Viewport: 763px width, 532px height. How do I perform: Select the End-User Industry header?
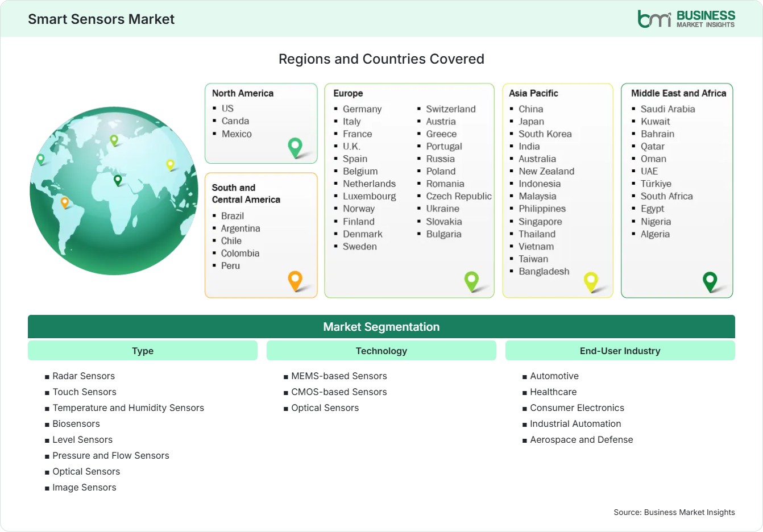click(620, 351)
